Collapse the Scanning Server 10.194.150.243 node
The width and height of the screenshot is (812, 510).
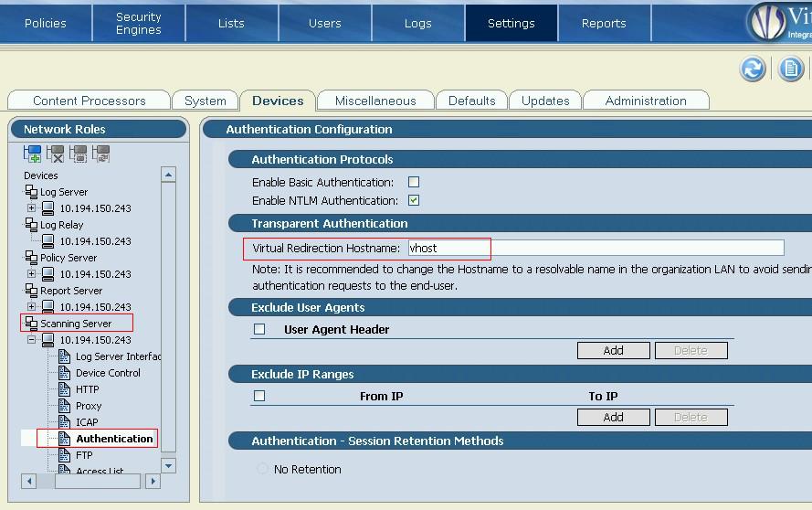(31, 340)
